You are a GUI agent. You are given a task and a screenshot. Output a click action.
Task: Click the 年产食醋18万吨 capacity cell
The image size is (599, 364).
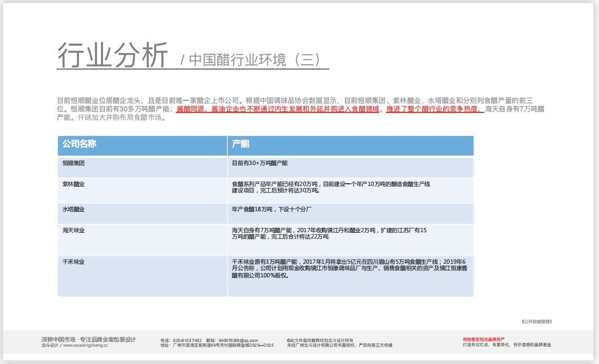[x=272, y=210]
